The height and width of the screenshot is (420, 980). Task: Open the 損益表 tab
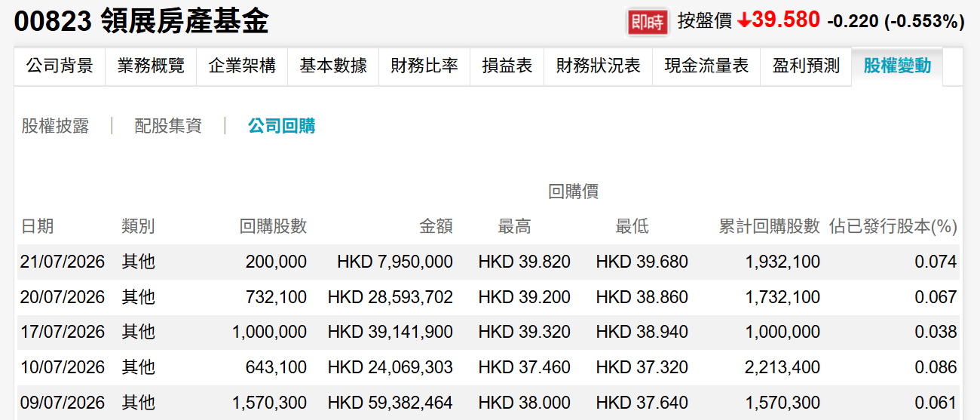507,66
